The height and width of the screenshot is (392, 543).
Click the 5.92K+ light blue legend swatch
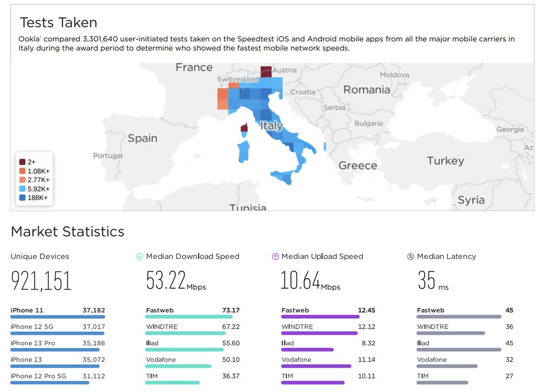click(22, 189)
